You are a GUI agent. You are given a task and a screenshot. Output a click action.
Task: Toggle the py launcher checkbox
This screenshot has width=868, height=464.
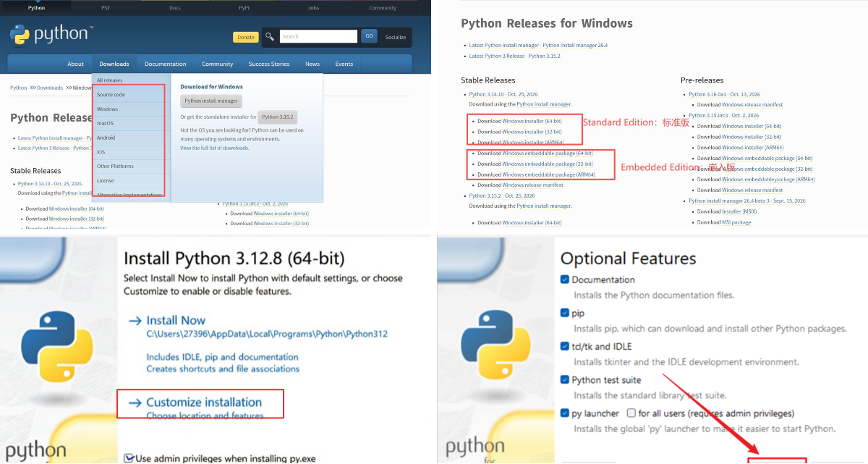point(565,413)
